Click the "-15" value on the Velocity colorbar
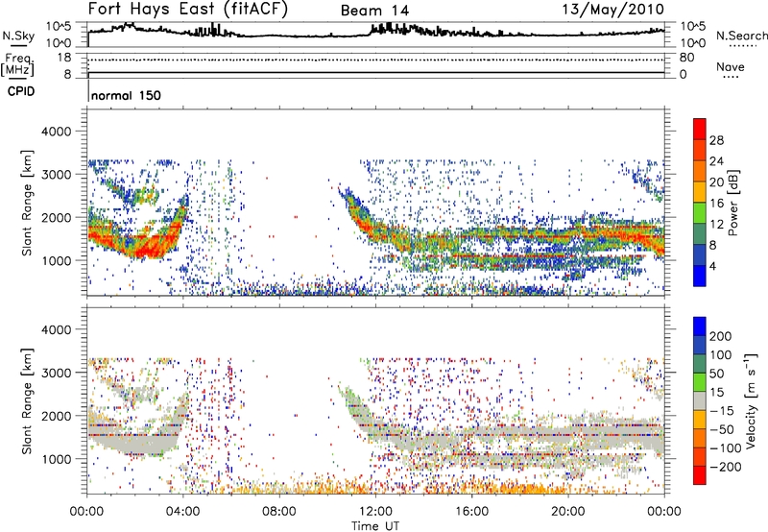This screenshot has height=532, width=768. 722,410
